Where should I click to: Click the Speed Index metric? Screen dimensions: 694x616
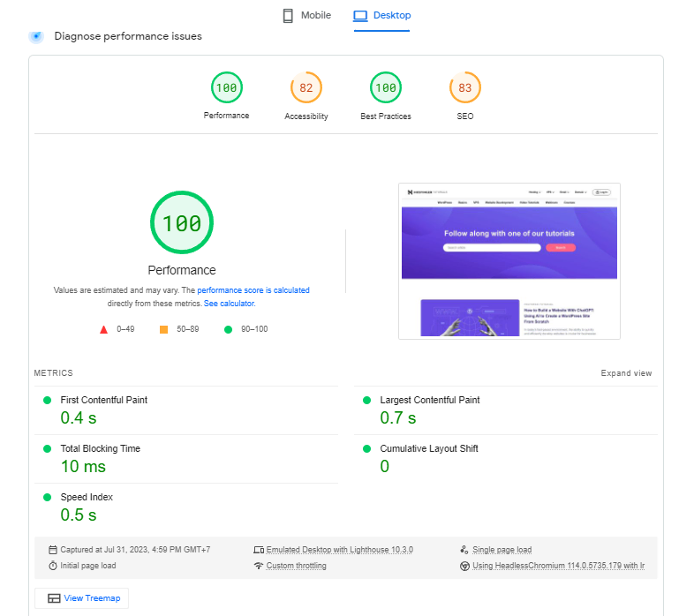tap(87, 497)
